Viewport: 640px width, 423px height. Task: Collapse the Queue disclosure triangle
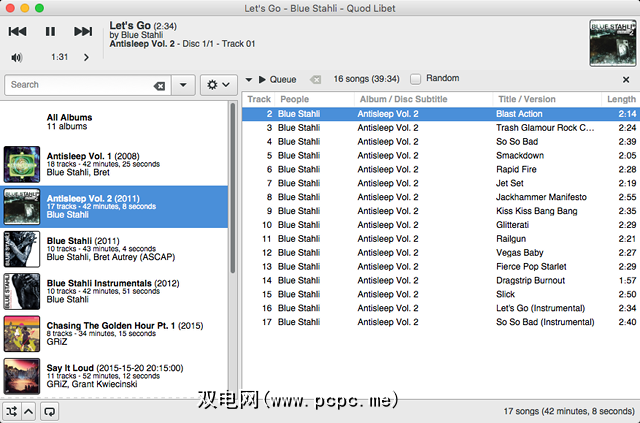point(249,80)
